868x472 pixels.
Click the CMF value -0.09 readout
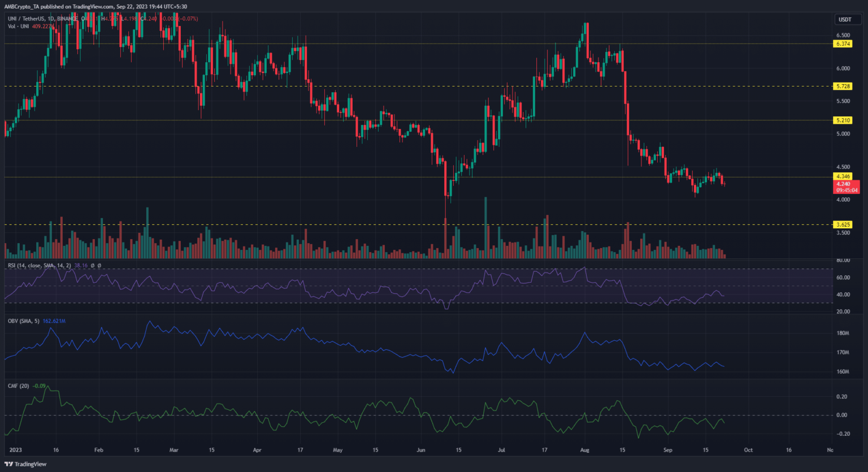pyautogui.click(x=39, y=386)
